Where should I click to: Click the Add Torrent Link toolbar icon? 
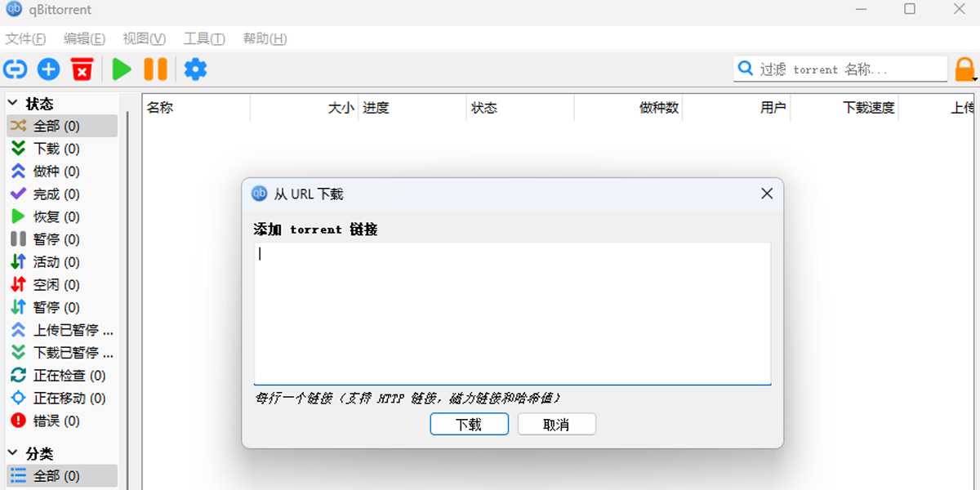pyautogui.click(x=15, y=69)
